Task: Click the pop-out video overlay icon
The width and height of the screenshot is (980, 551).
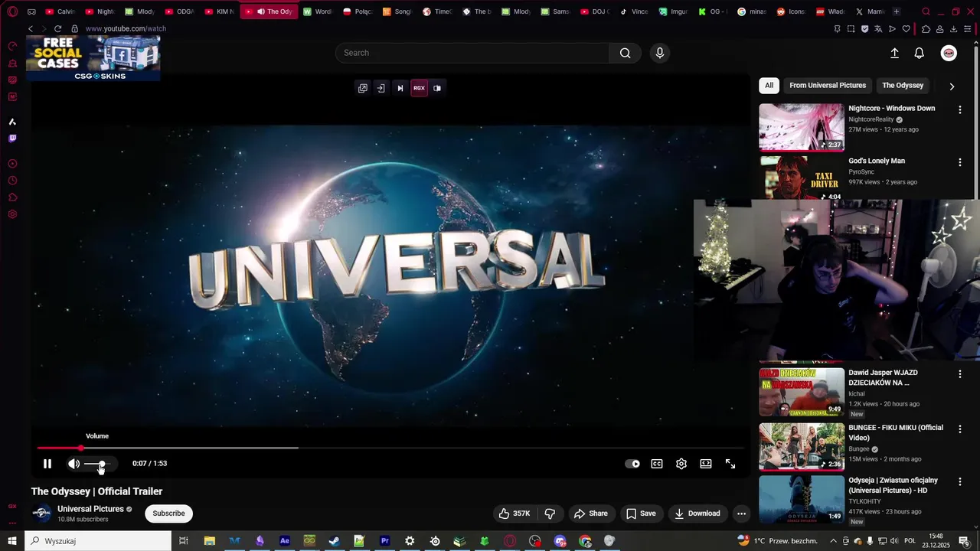Action: pyautogui.click(x=363, y=88)
